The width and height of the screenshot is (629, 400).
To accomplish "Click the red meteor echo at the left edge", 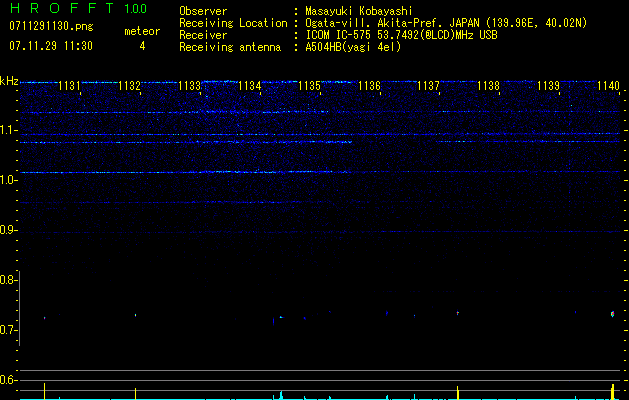I will 44,318.
